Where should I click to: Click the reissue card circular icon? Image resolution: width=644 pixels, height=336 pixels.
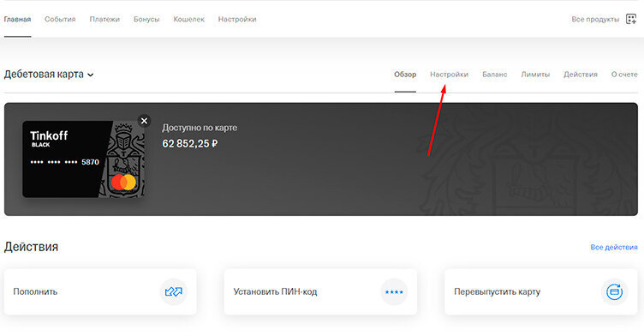pyautogui.click(x=614, y=292)
